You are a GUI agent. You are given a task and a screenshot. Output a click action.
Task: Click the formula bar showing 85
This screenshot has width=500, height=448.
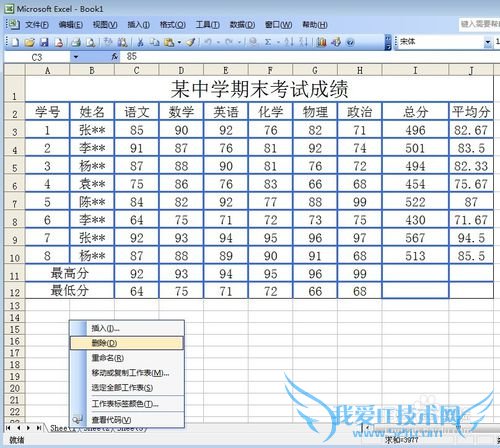310,57
